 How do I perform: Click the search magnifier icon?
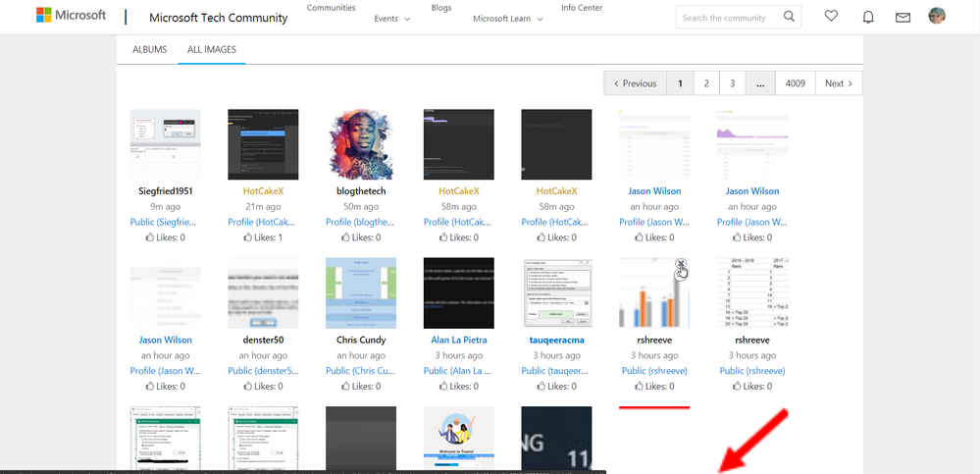tap(790, 17)
